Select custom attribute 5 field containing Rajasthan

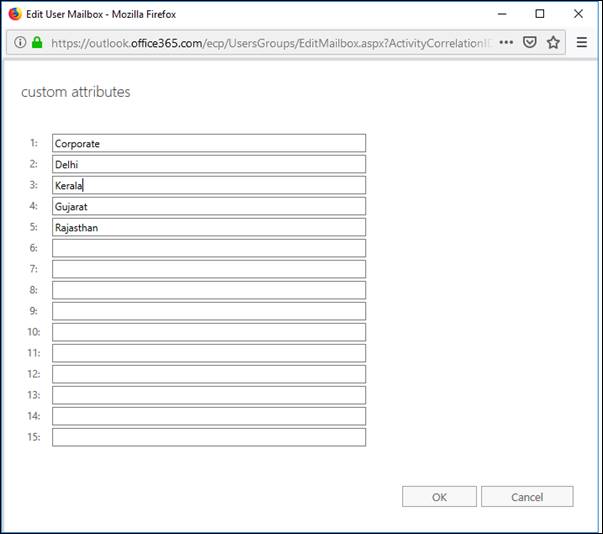[x=209, y=227]
